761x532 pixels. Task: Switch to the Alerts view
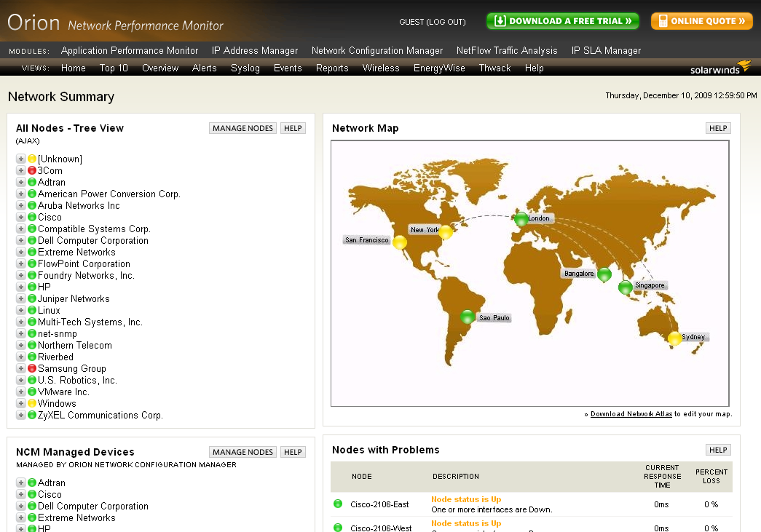[205, 68]
